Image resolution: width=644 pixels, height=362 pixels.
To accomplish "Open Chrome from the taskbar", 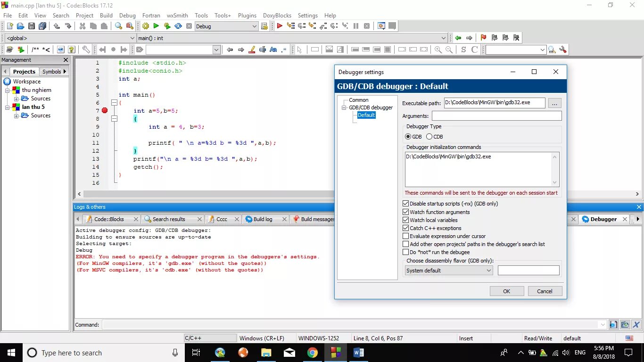I will click(312, 353).
